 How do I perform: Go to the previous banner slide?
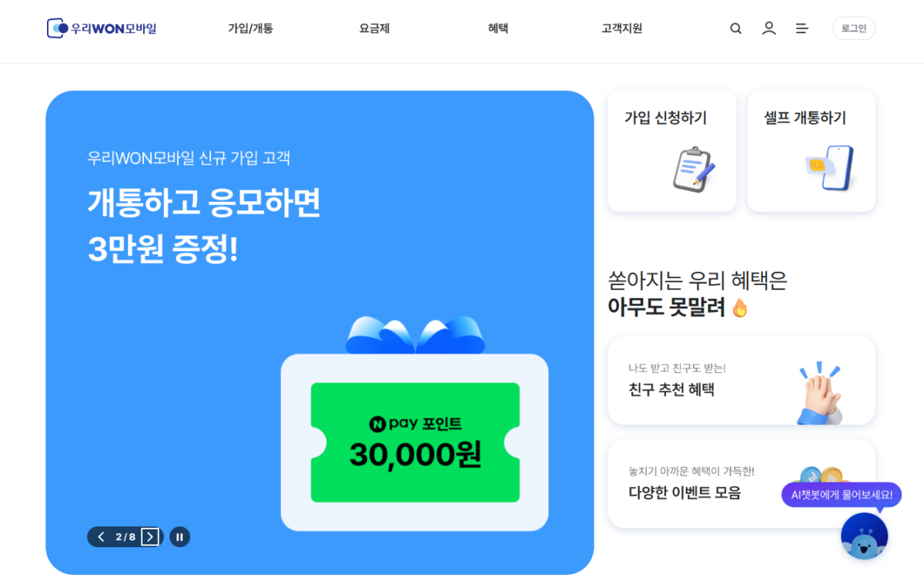click(101, 537)
